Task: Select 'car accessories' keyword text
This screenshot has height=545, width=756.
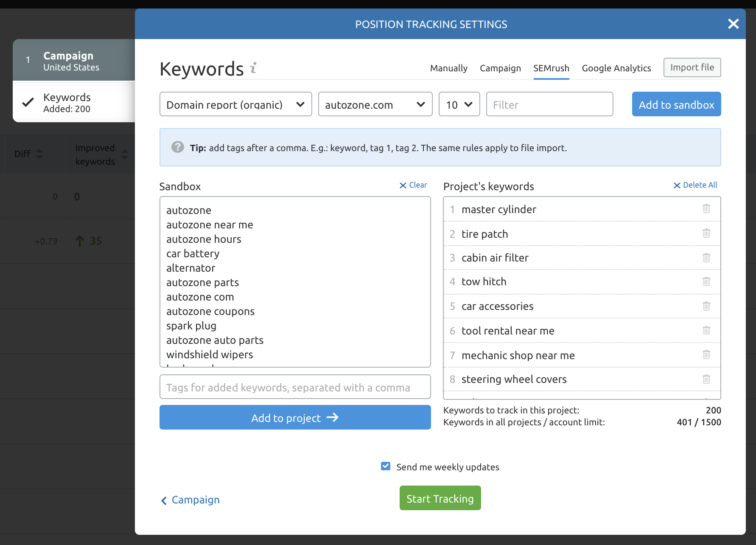Action: point(497,306)
